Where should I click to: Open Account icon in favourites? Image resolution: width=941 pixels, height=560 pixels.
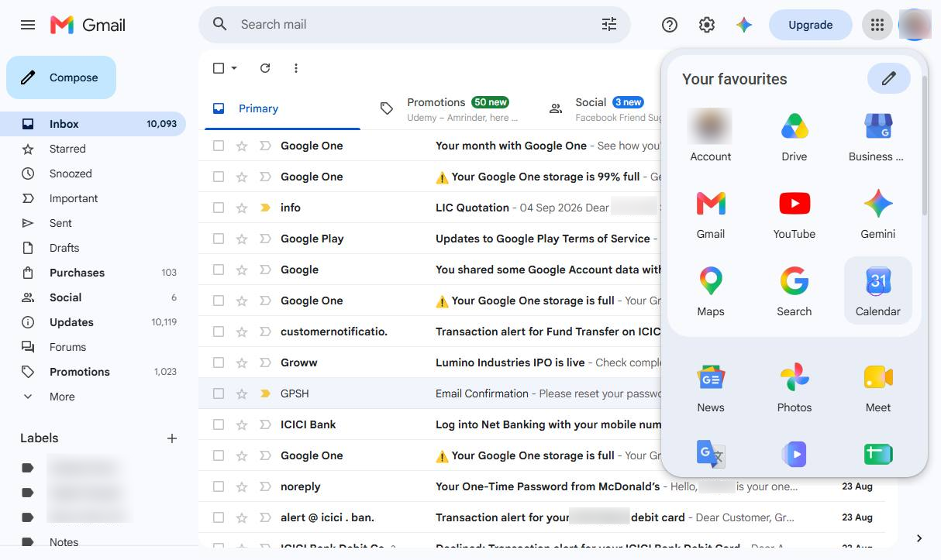[x=710, y=136]
